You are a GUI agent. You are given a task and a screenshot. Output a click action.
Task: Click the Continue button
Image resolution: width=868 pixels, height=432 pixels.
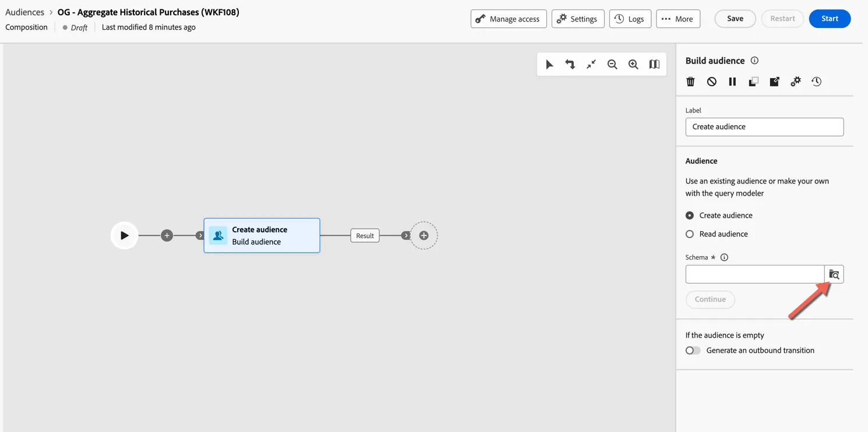tap(710, 299)
